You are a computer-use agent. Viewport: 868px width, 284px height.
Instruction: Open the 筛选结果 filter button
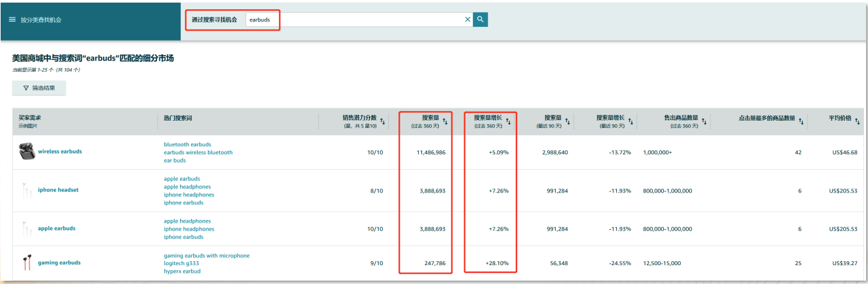39,87
